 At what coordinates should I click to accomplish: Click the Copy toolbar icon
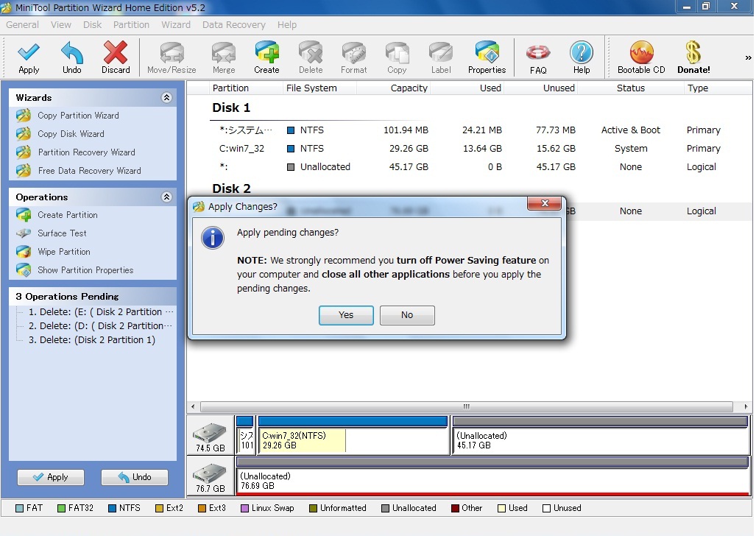(397, 57)
